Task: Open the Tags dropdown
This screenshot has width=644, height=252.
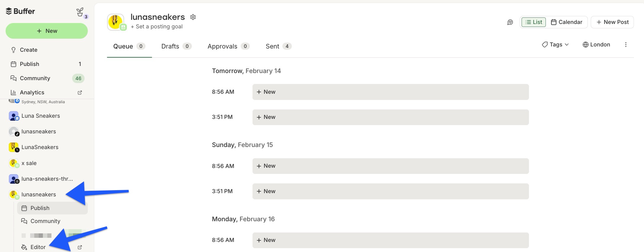Action: coord(555,45)
